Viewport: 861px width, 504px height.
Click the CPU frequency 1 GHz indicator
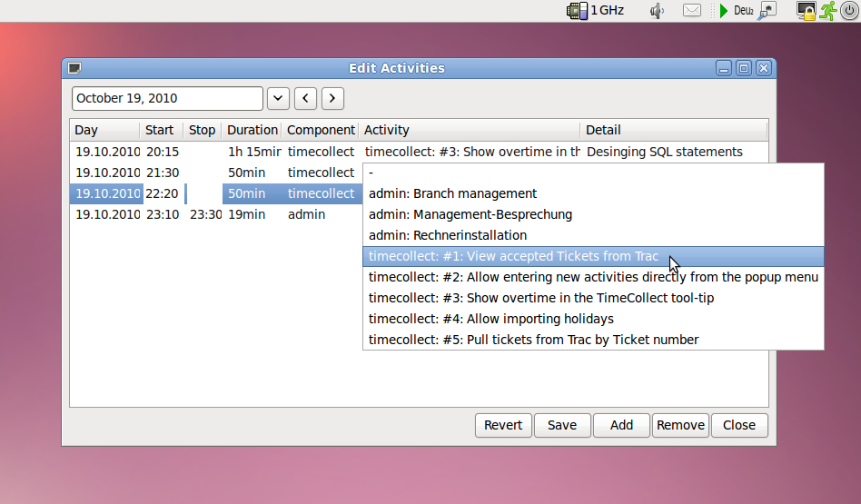coord(596,11)
